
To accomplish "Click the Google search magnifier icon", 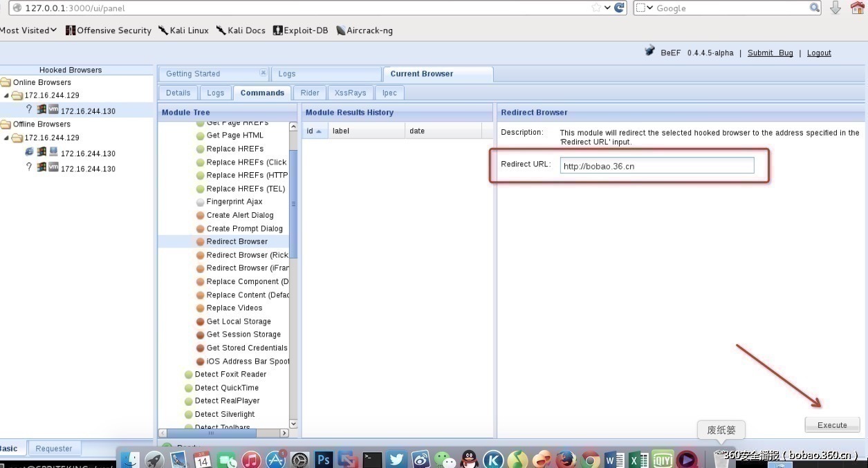I will coord(815,8).
